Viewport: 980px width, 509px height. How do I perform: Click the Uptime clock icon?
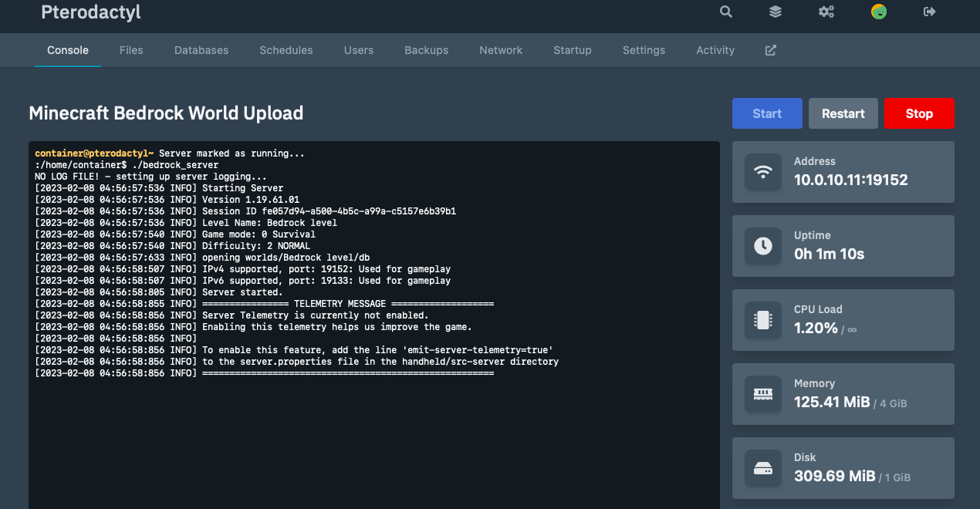(762, 247)
